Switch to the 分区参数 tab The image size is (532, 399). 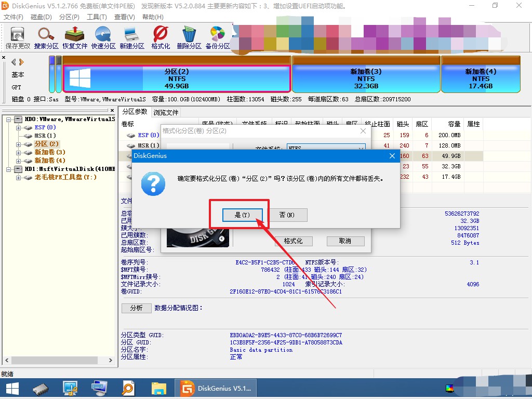(x=135, y=112)
